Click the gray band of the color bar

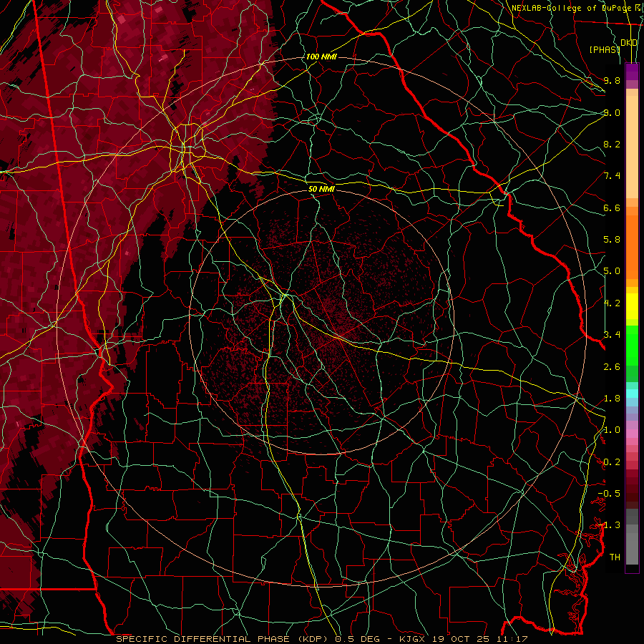pyautogui.click(x=632, y=537)
